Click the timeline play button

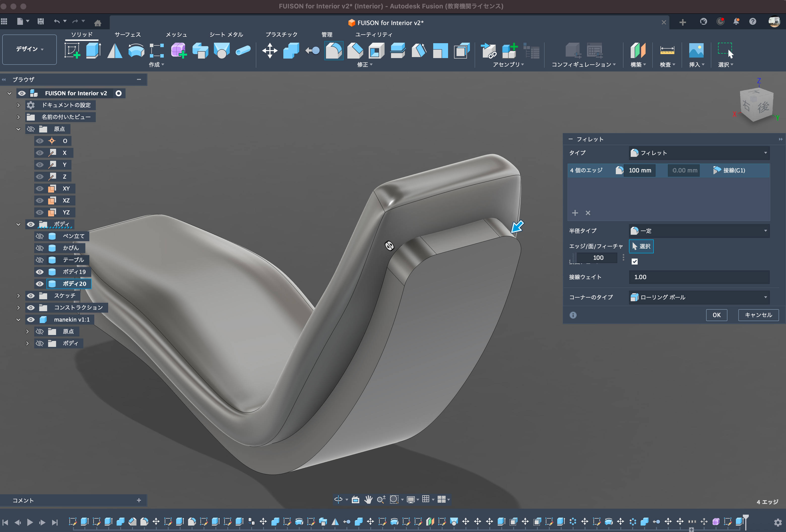click(x=30, y=522)
